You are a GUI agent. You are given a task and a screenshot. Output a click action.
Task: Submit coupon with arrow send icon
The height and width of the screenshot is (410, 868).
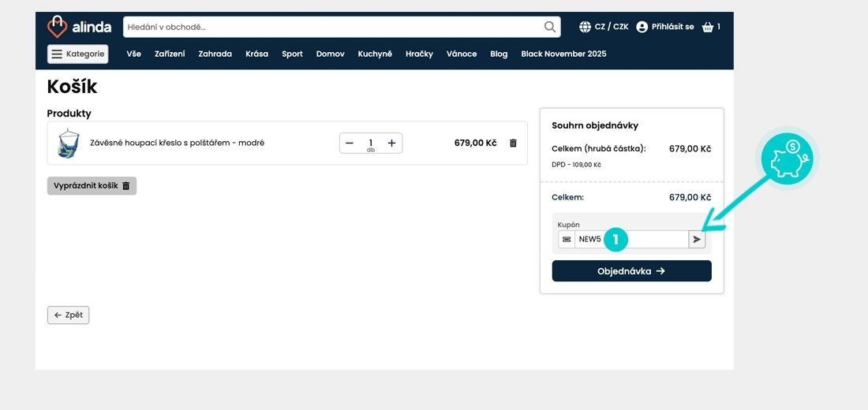(x=697, y=239)
